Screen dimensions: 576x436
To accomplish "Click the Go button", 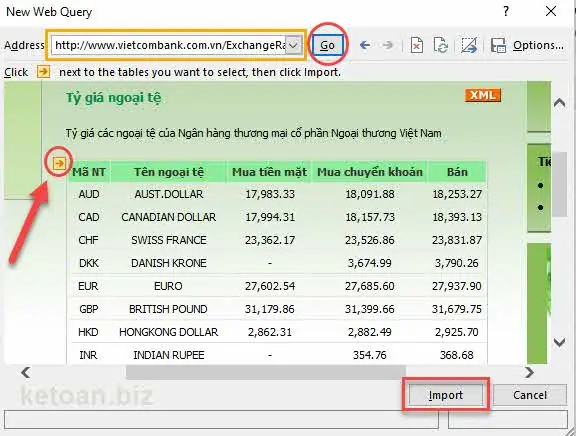I will click(327, 45).
